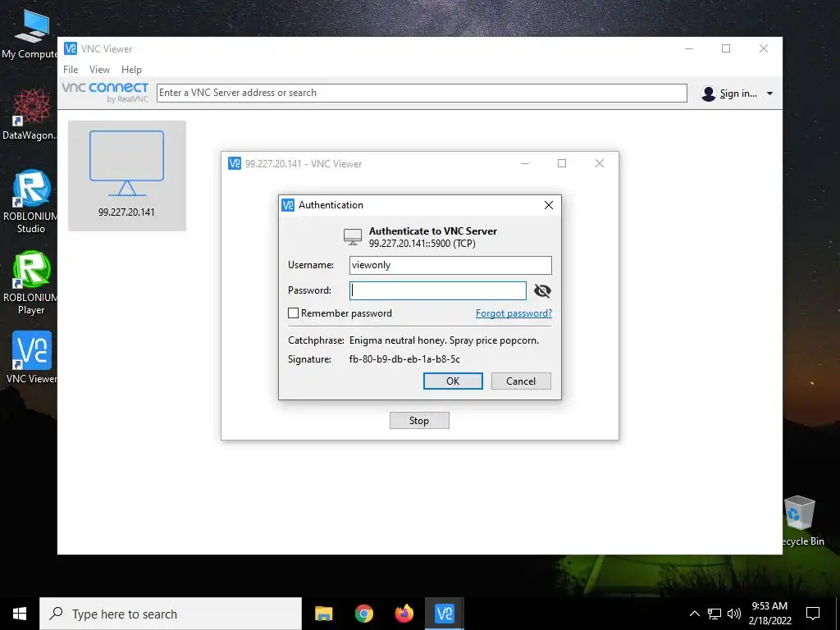Maximize the 99.227.20.141 connection window

[x=561, y=163]
